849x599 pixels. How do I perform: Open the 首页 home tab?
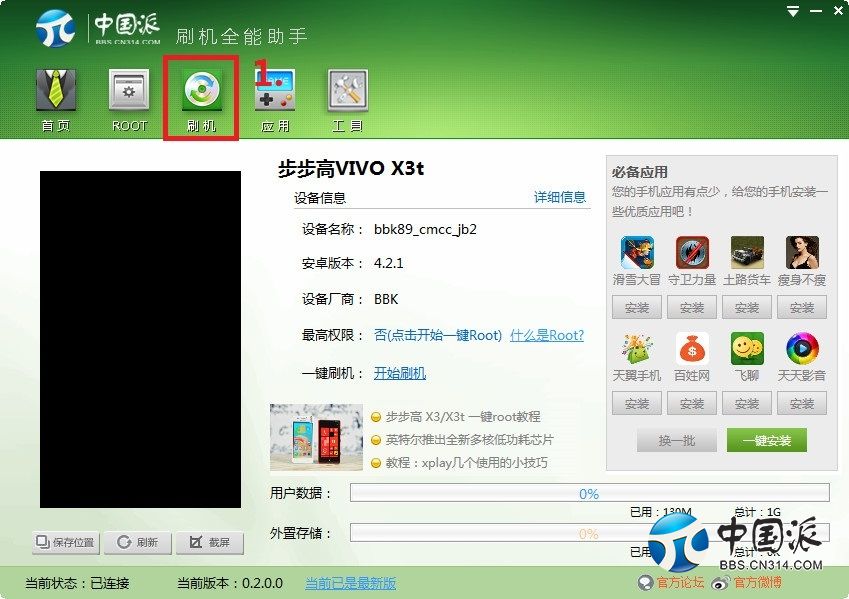click(56, 101)
